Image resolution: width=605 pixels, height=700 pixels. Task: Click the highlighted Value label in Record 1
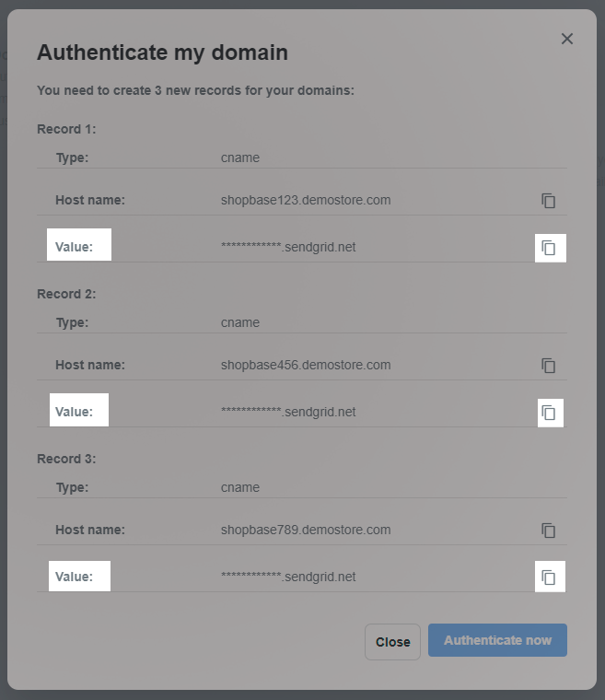click(74, 247)
